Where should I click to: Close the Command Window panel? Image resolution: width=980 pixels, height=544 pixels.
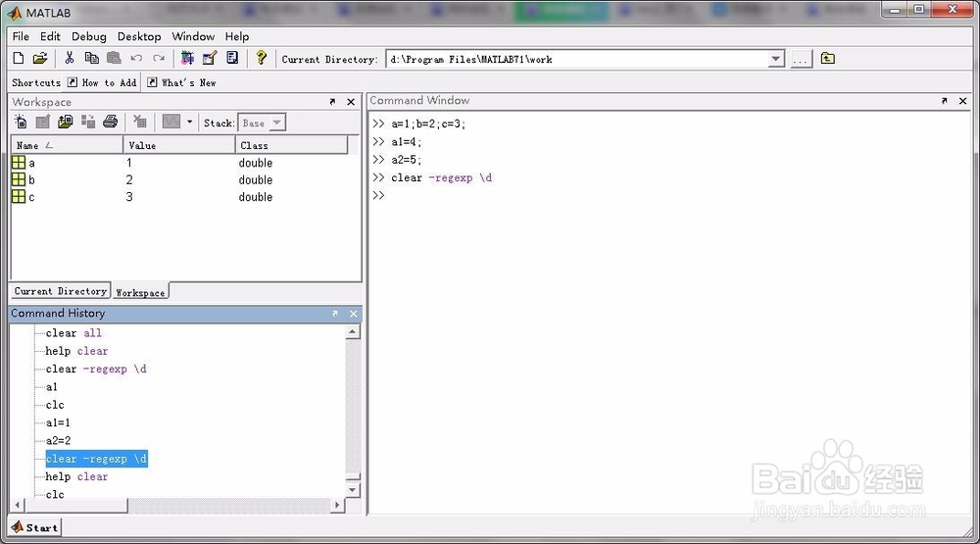click(x=962, y=101)
